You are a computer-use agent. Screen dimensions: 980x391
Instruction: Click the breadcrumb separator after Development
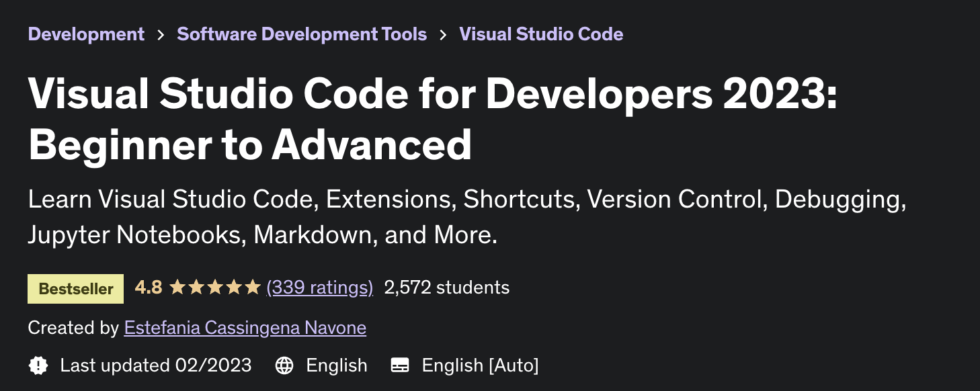pyautogui.click(x=161, y=34)
